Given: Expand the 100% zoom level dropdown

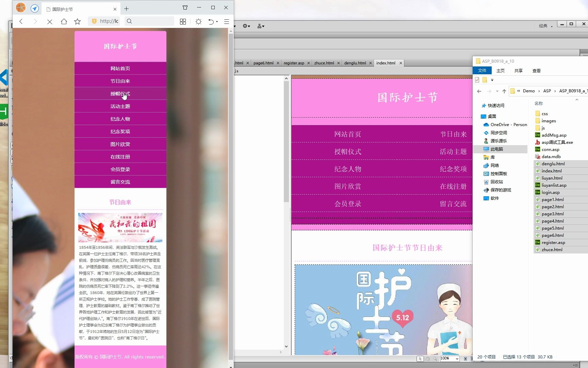Looking at the screenshot, I should click(457, 358).
